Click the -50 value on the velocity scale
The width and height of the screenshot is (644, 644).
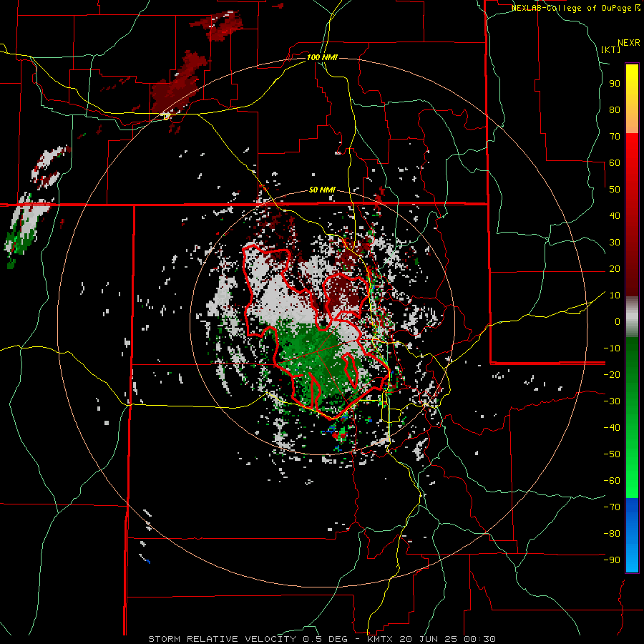[x=612, y=454]
